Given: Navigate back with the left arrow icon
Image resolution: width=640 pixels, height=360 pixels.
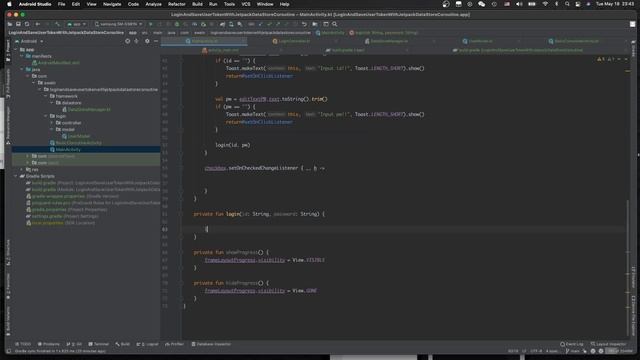Looking at the screenshot, I should (38, 24).
